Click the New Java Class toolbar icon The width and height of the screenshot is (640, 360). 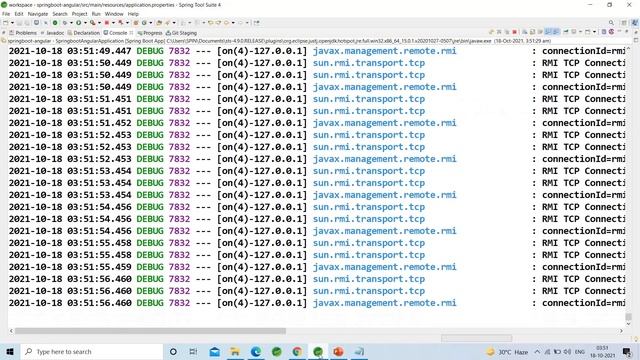click(x=144, y=23)
